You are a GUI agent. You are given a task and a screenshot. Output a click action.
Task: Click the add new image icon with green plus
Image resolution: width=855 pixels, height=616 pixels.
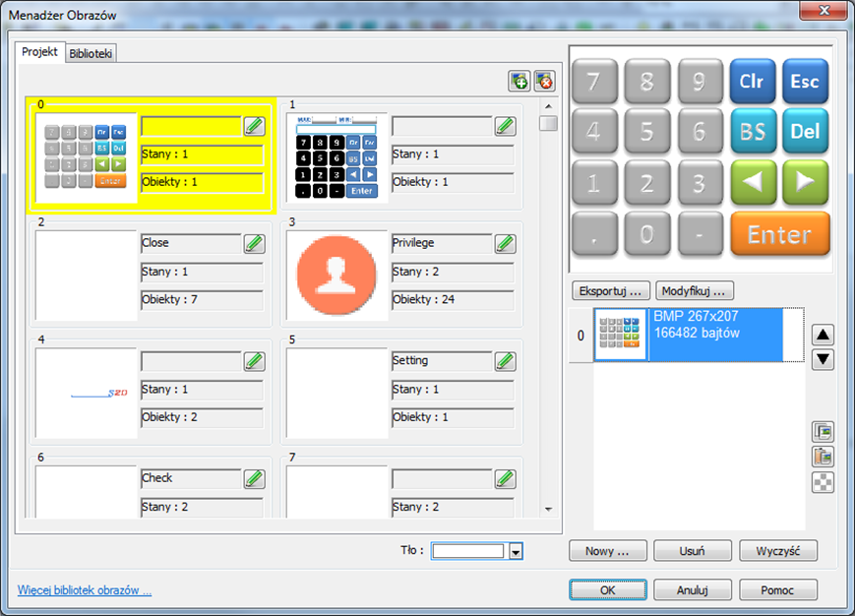tap(519, 82)
